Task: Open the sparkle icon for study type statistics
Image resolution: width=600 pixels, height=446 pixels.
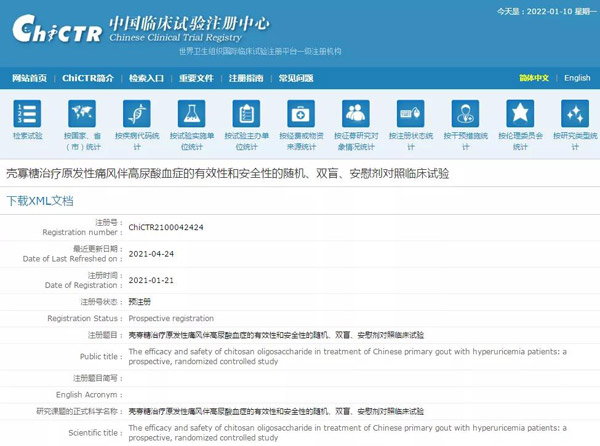Action: pyautogui.click(x=575, y=113)
